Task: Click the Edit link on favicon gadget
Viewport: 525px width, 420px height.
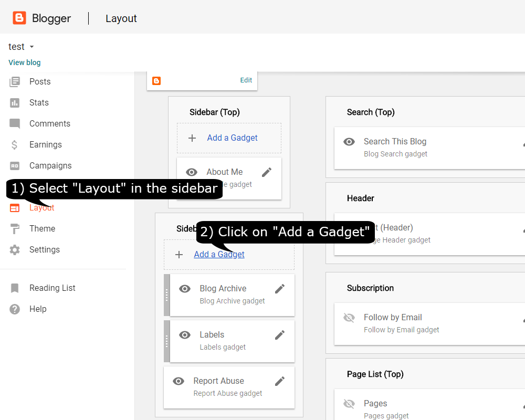Action: coord(246,80)
